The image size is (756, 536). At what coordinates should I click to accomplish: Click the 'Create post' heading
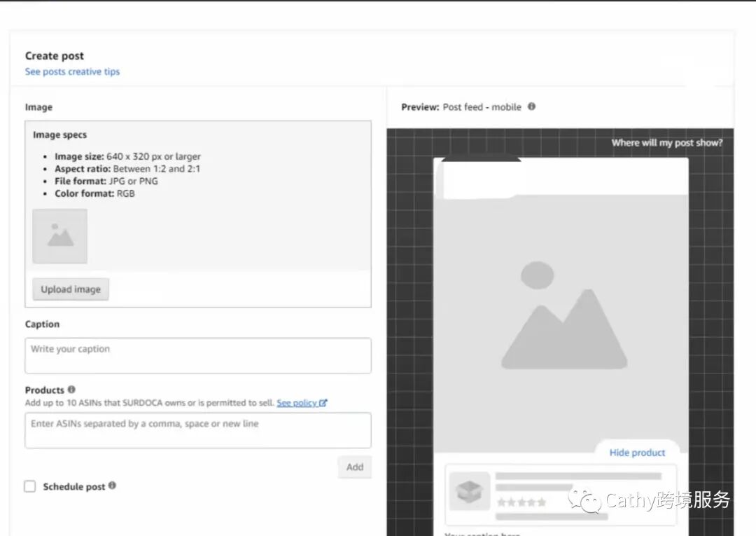point(55,56)
